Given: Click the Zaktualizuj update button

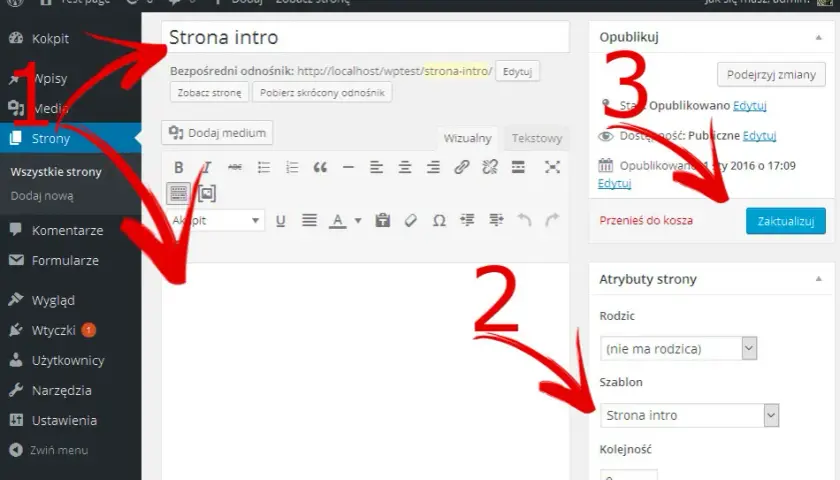Looking at the screenshot, I should (x=785, y=221).
